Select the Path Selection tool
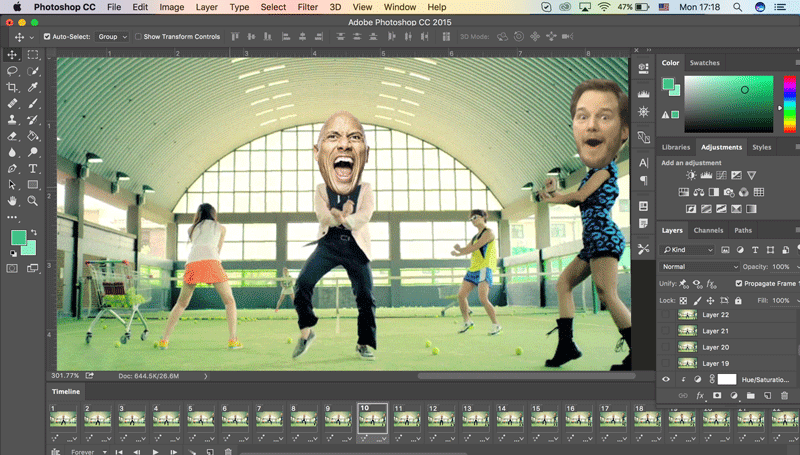Image resolution: width=800 pixels, height=455 pixels. (12, 185)
